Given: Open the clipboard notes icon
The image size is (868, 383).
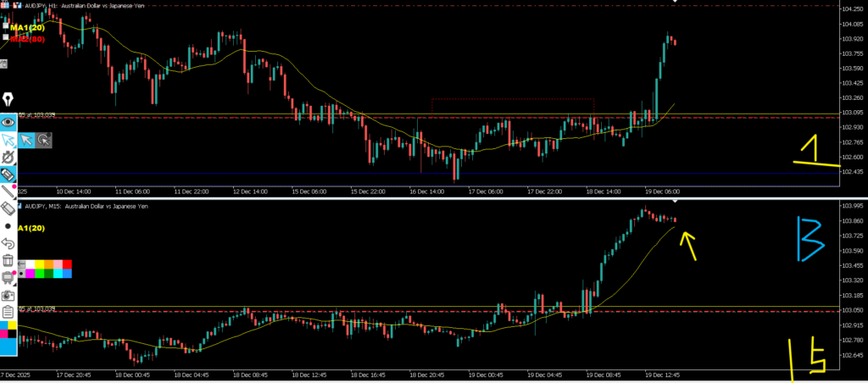Looking at the screenshot, I should (8, 312).
